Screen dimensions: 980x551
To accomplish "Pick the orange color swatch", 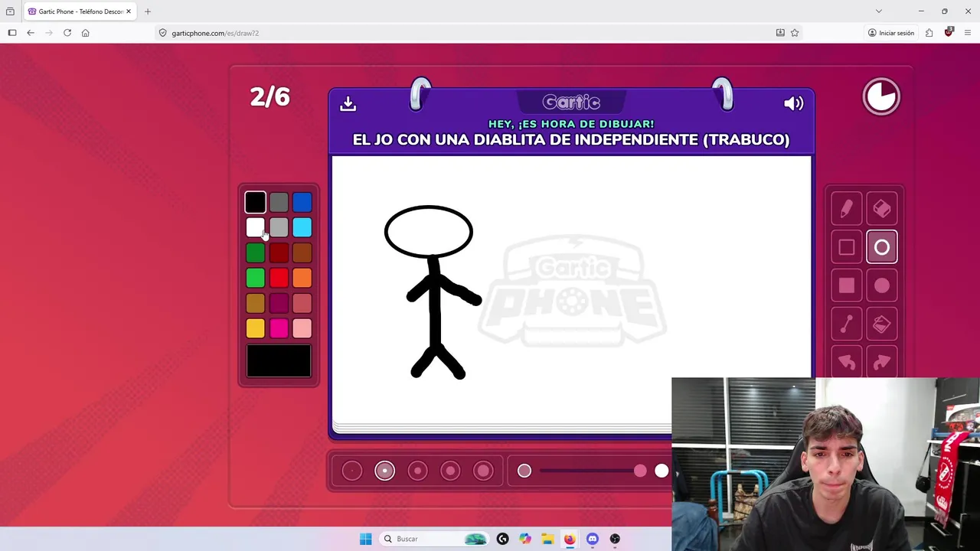I will point(302,278).
